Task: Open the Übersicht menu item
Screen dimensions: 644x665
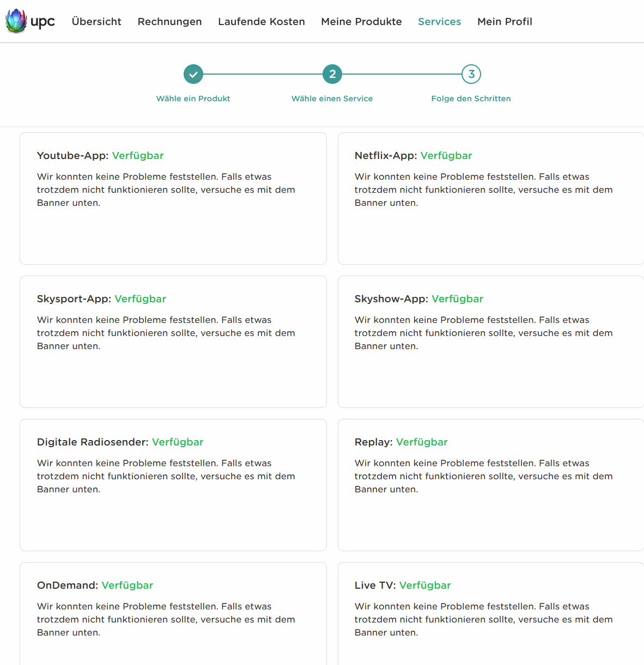Action: [x=96, y=22]
